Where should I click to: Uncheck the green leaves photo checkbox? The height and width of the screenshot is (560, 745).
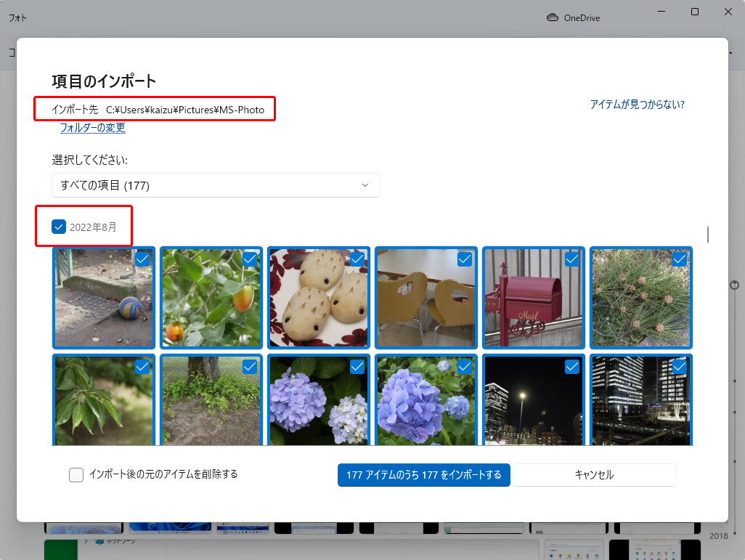pos(142,367)
